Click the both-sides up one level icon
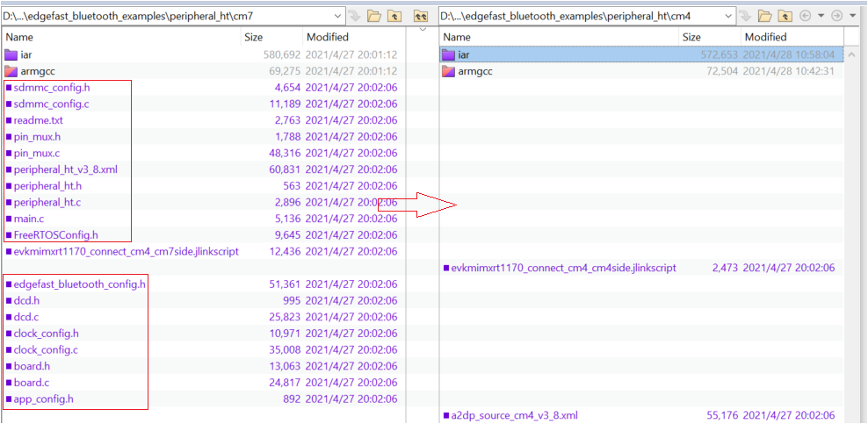The height and width of the screenshot is (424, 868). [x=421, y=16]
